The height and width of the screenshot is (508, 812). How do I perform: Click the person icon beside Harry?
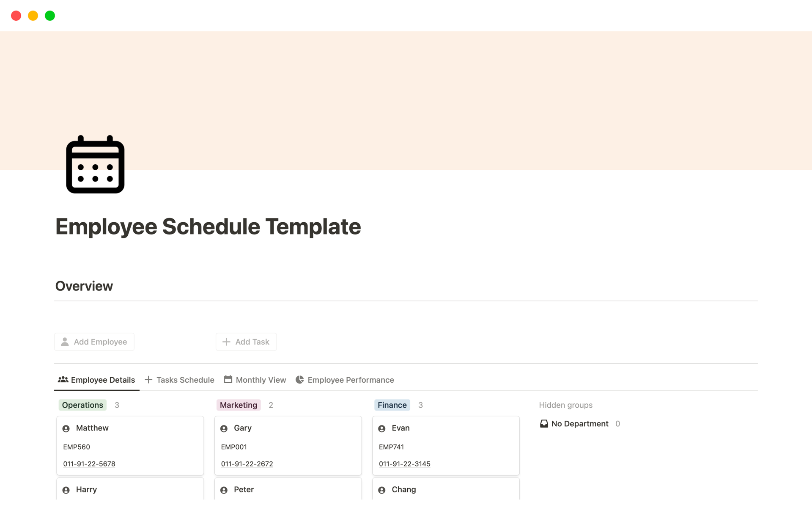(x=66, y=490)
